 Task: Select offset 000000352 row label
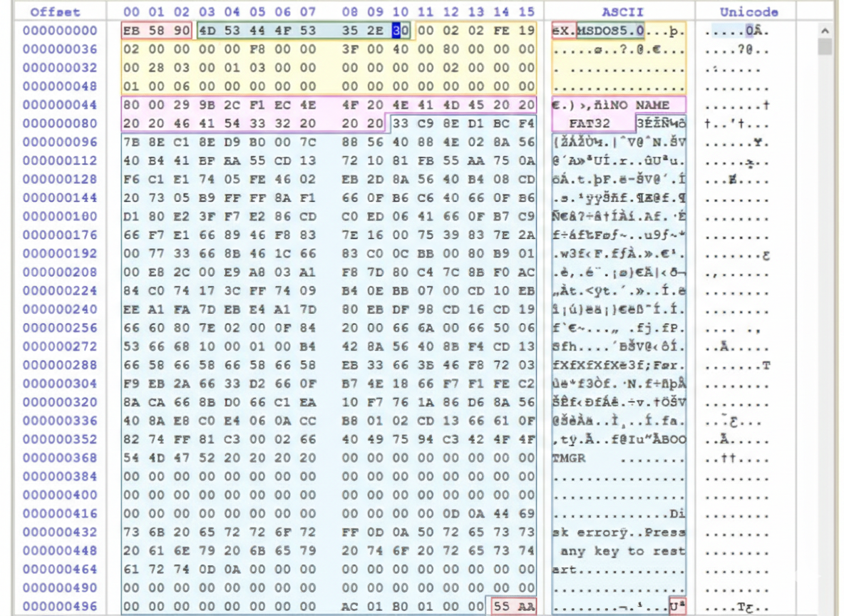[60, 439]
